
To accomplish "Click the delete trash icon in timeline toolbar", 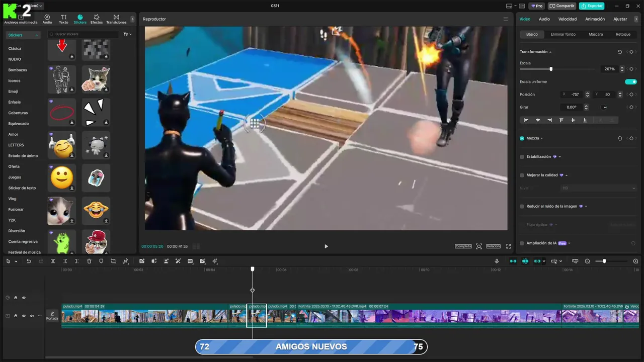I will [89, 261].
